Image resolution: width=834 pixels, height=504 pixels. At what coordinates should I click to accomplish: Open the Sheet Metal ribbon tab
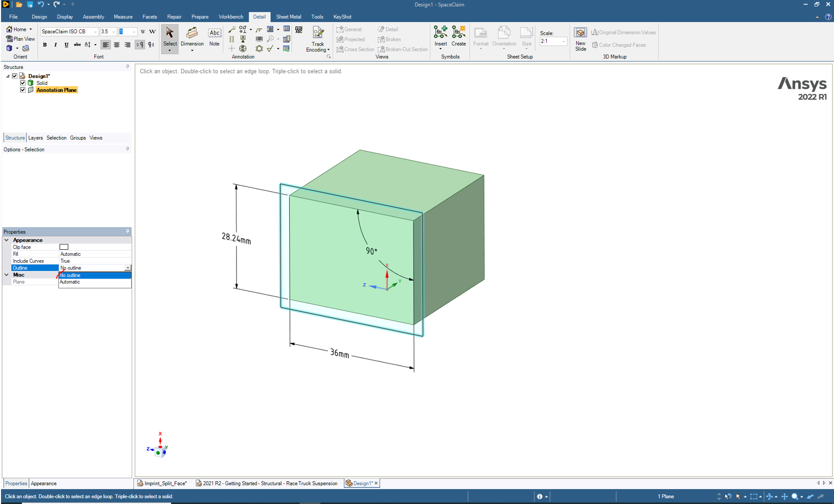coord(288,17)
